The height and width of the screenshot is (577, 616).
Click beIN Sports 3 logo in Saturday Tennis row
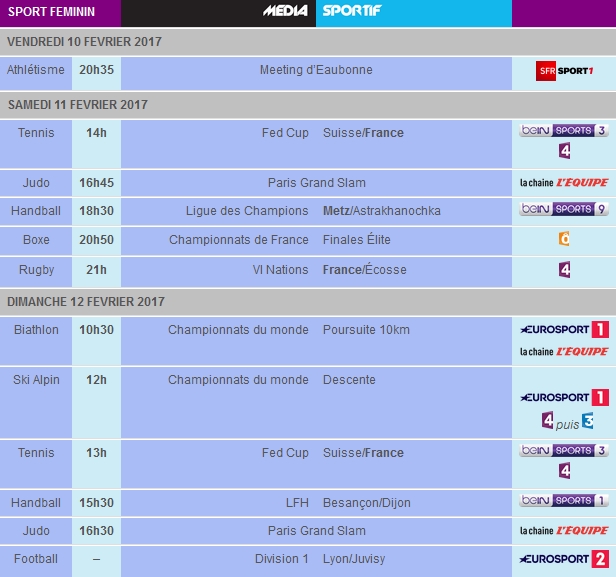pyautogui.click(x=564, y=130)
